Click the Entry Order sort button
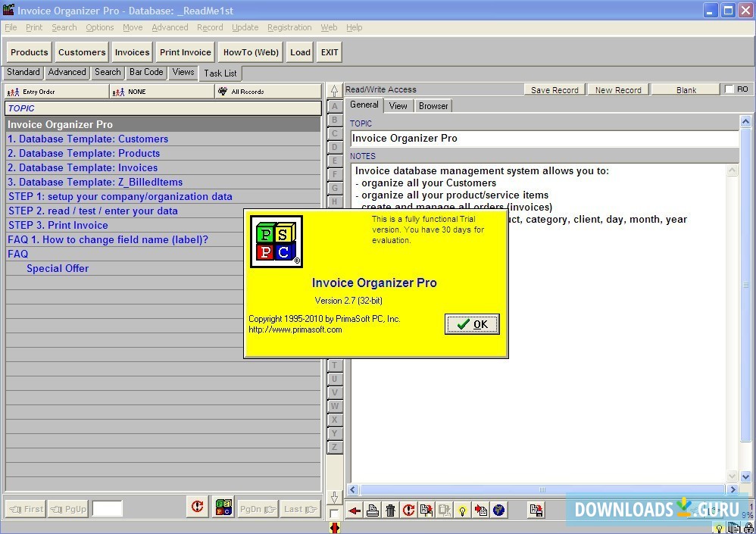756x534 pixels. coord(57,92)
